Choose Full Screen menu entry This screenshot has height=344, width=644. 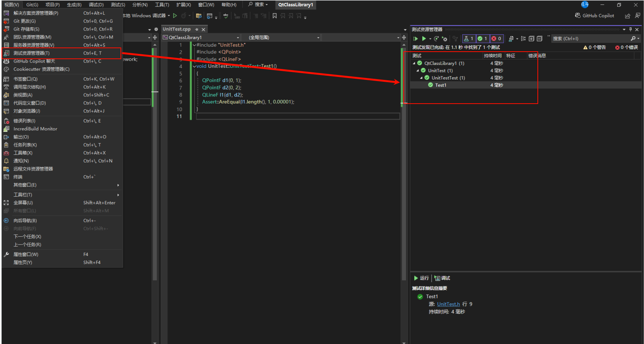click(62, 203)
